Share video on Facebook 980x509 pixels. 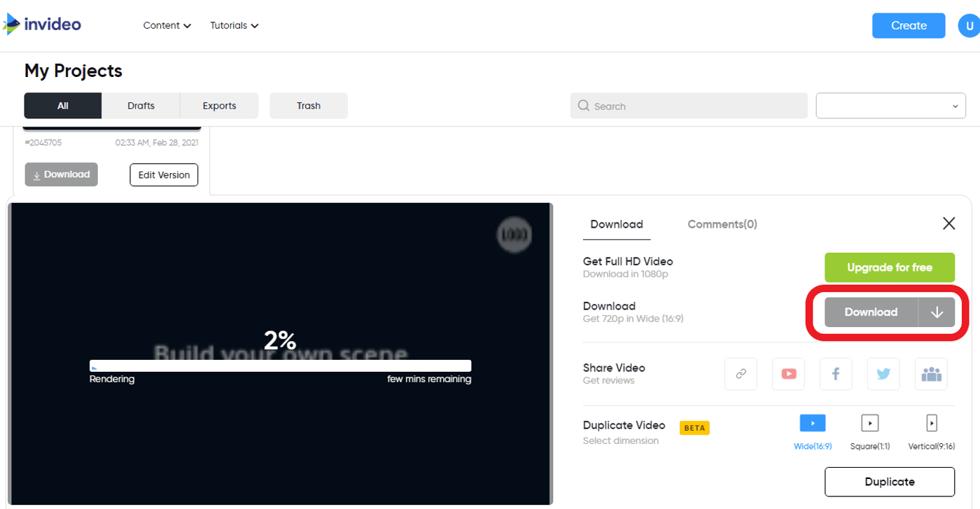pyautogui.click(x=836, y=374)
